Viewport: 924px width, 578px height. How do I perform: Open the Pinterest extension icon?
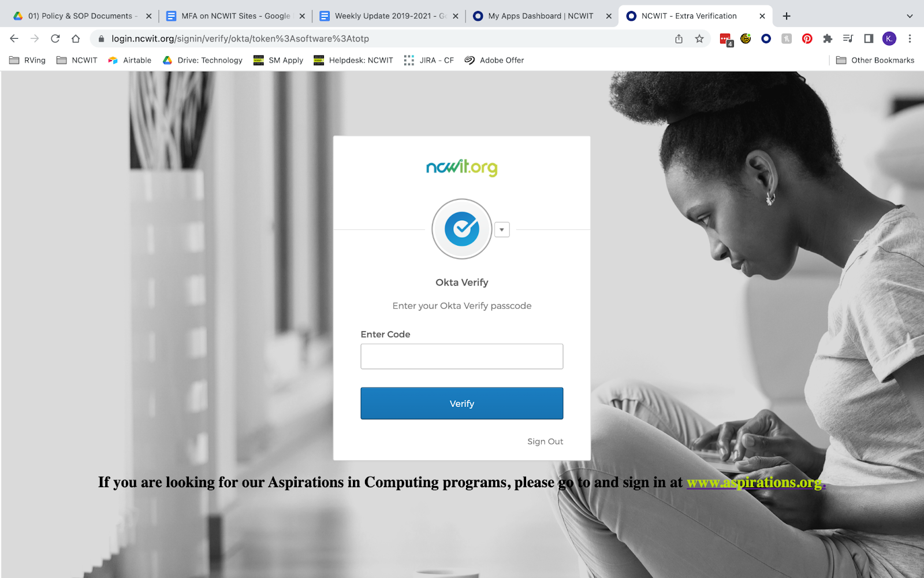pyautogui.click(x=807, y=39)
